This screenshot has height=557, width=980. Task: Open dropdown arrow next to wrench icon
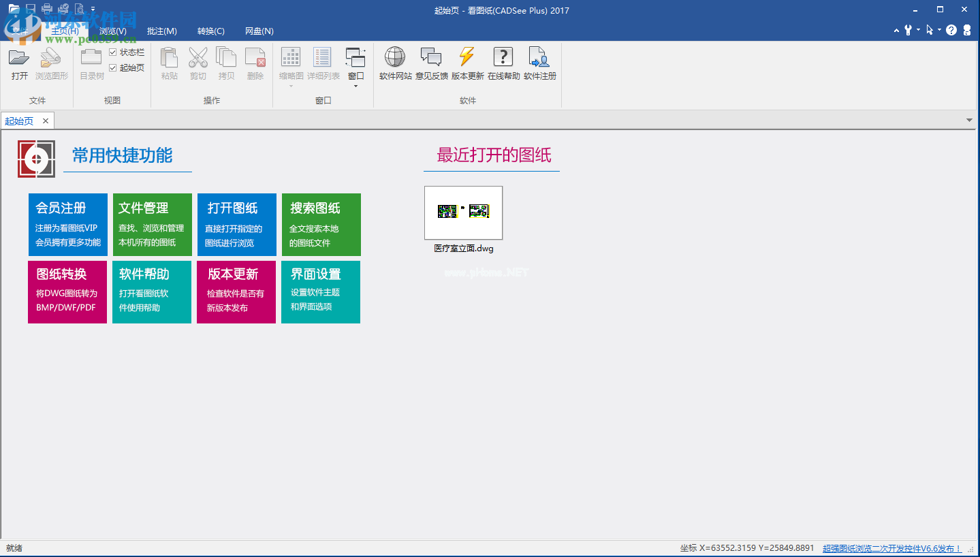(x=918, y=30)
